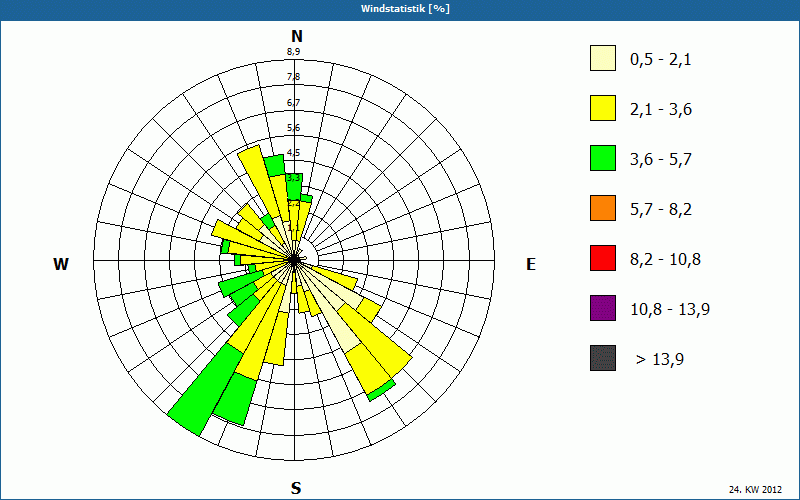Click the 5,6 radial axis label

(x=293, y=127)
